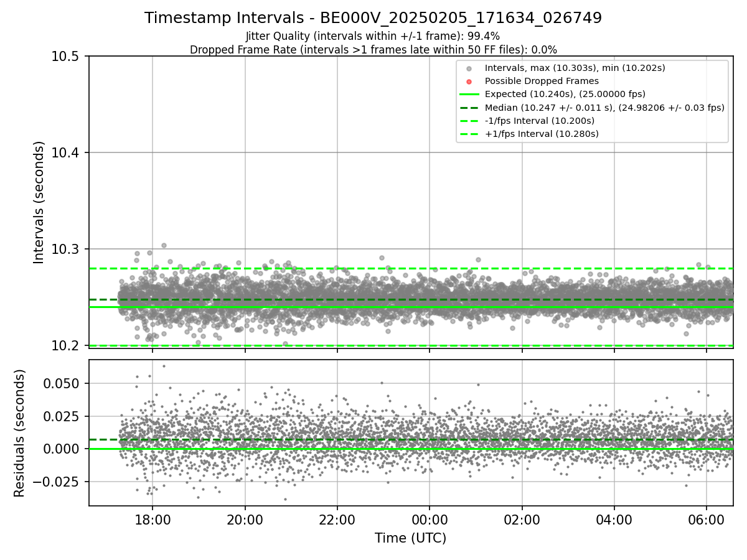This screenshot has width=747, height=560.
Task: Click the 10.2 y-axis tick label
Action: tap(65, 345)
